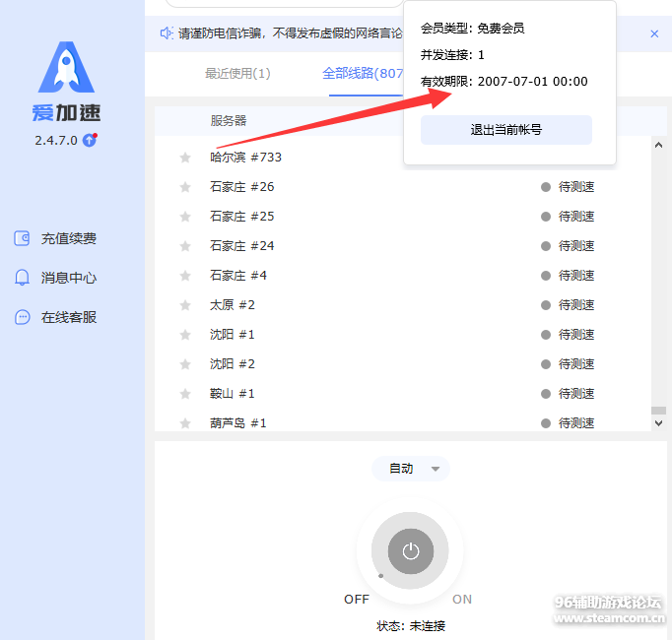Click 退出当前帐号 button

click(x=506, y=130)
